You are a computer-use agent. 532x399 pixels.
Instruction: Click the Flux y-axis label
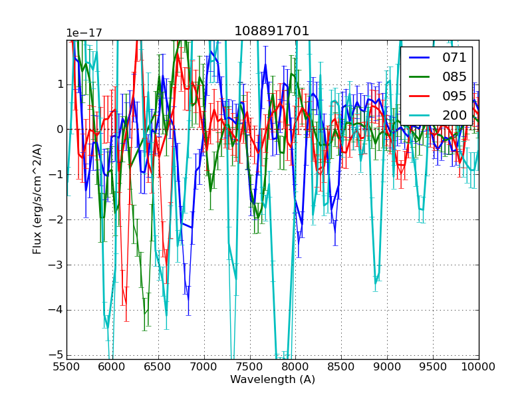(x=37, y=199)
